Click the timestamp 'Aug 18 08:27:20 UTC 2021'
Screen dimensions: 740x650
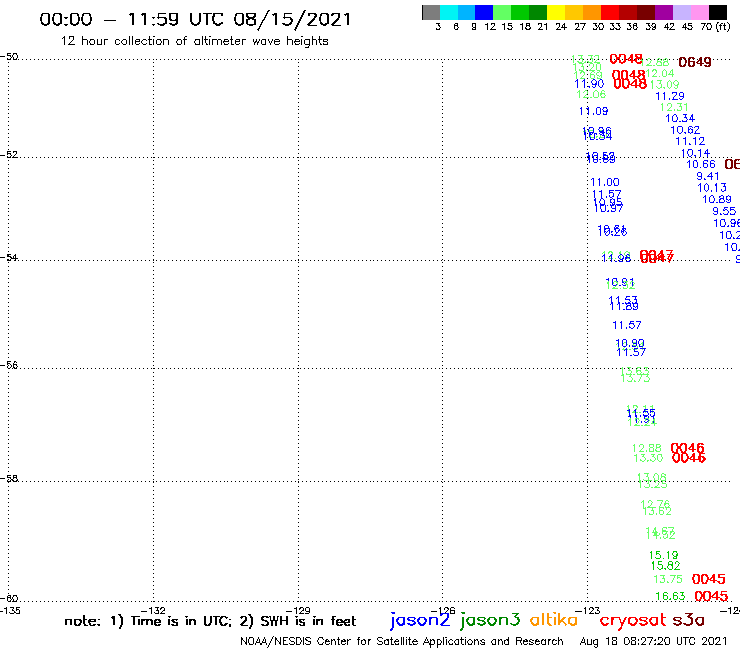tap(653, 641)
